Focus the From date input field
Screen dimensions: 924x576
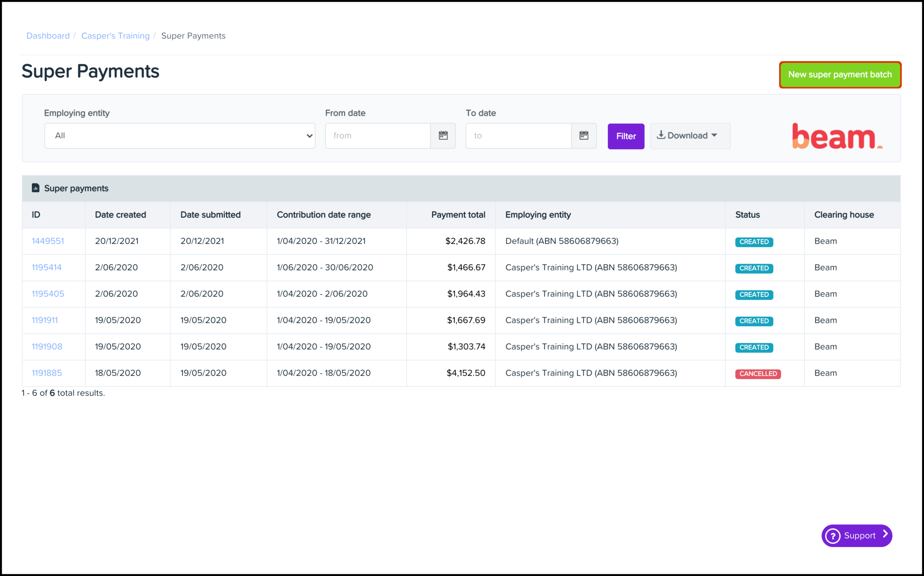pyautogui.click(x=377, y=135)
